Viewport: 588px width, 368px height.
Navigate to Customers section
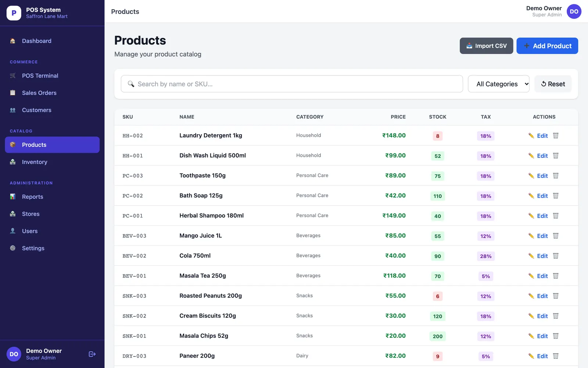click(x=52, y=110)
